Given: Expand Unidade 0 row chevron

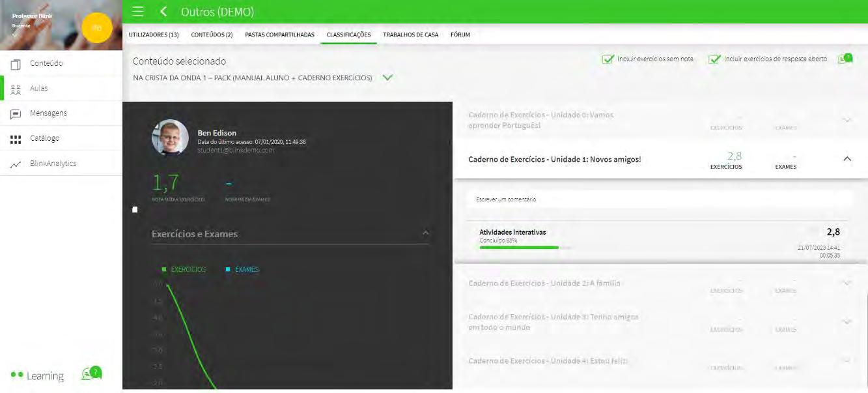Looking at the screenshot, I should (847, 120).
